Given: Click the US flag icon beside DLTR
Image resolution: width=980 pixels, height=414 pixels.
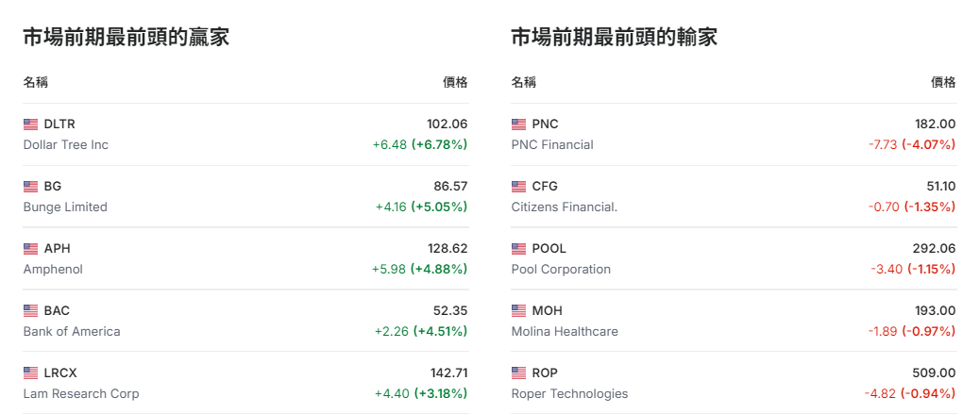Looking at the screenshot, I should (31, 124).
